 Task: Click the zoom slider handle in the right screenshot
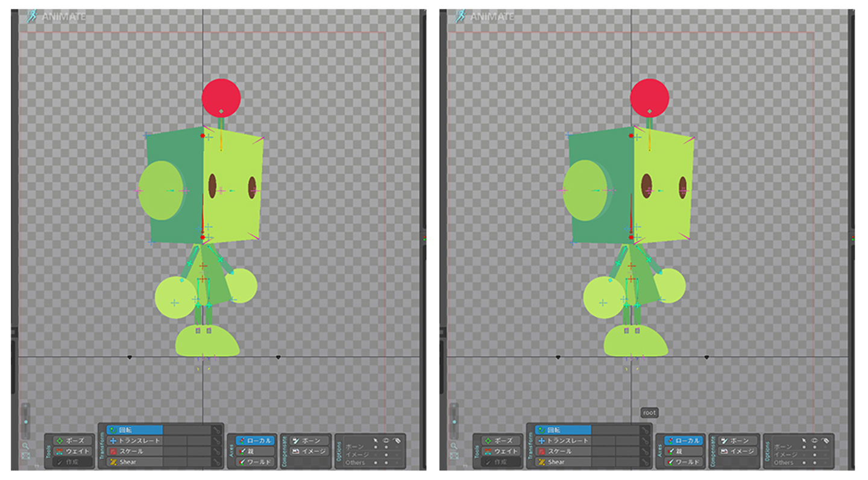[454, 422]
